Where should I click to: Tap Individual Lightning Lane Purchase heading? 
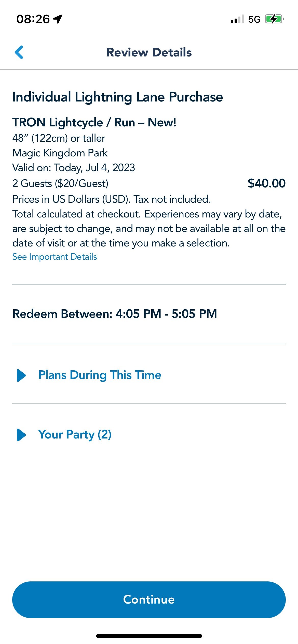118,97
